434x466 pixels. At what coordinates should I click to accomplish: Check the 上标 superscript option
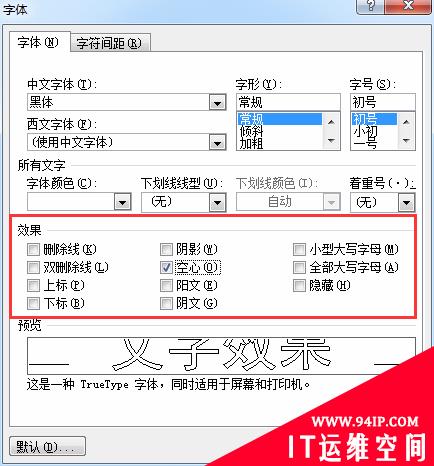click(x=33, y=285)
